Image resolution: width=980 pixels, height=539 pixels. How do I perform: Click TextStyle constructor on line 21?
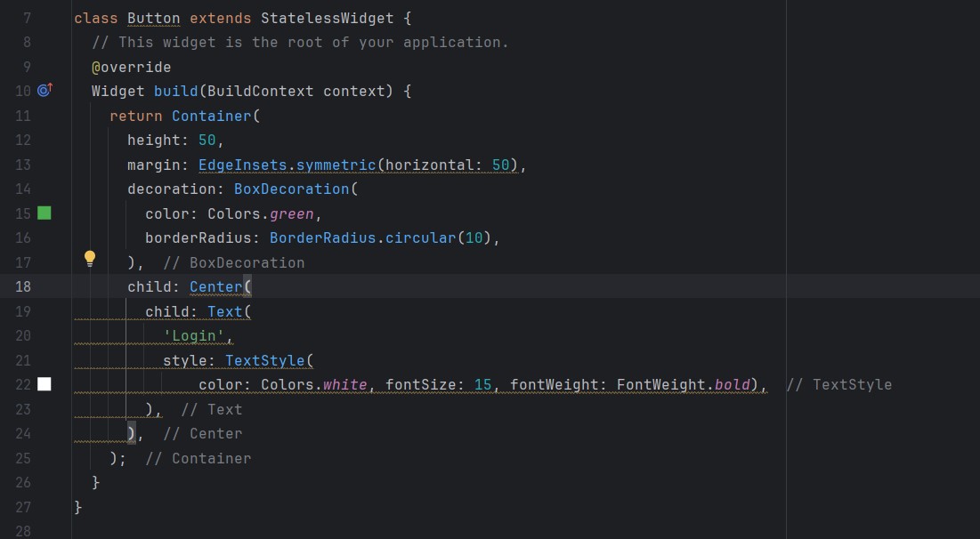(x=265, y=360)
